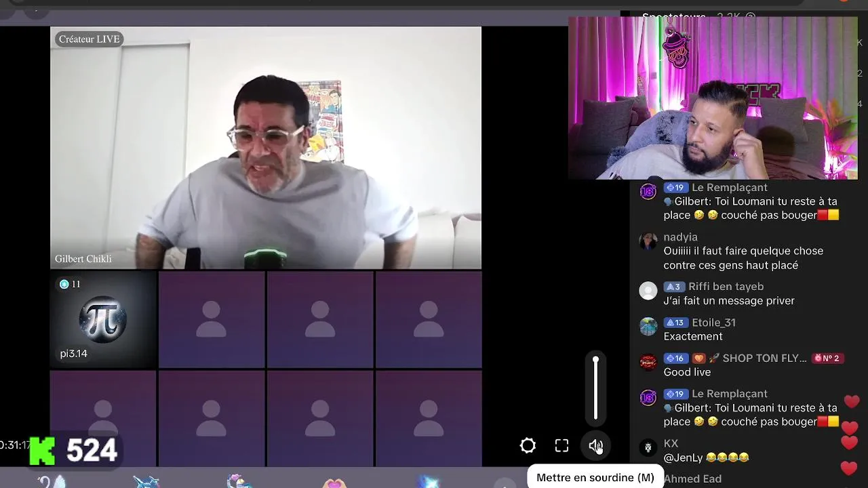
Task: Click the "Gilbert Chikli" name label
Action: 83,259
